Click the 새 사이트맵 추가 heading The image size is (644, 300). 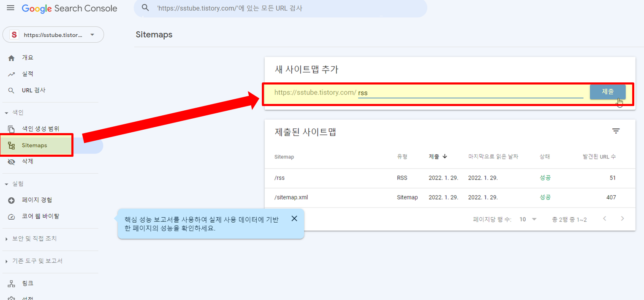307,70
